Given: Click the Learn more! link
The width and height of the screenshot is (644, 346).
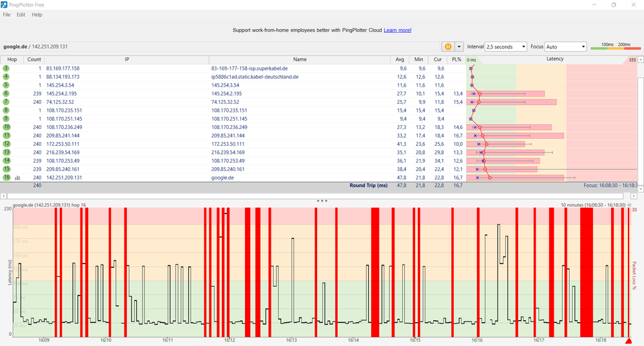Looking at the screenshot, I should 397,30.
